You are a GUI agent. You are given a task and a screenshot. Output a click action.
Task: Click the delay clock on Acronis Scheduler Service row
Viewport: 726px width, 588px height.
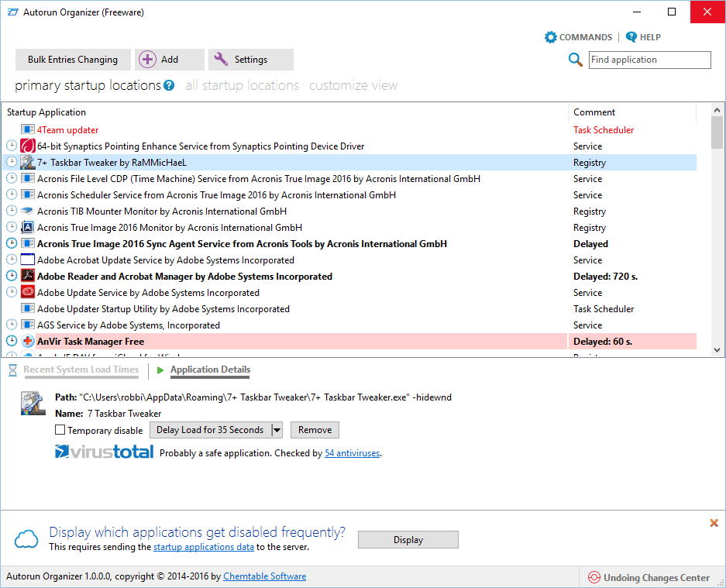[12, 194]
